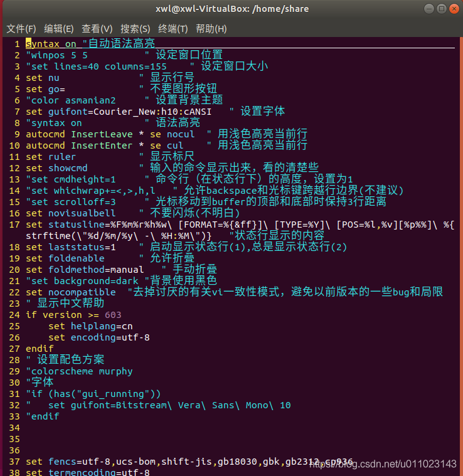Click 'set helplang=cn' on line 25

[90, 326]
